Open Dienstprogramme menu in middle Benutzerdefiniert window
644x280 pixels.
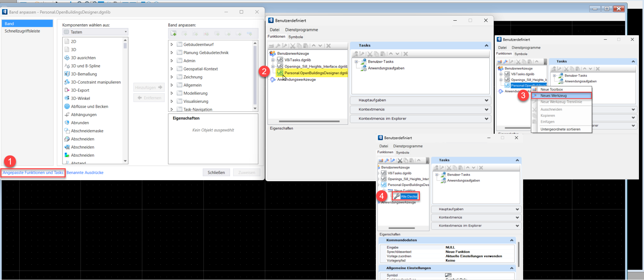click(301, 30)
